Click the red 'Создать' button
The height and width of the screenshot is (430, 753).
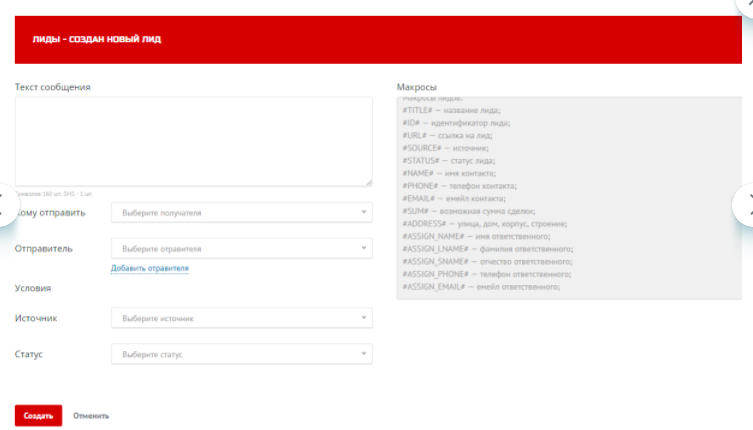click(38, 416)
